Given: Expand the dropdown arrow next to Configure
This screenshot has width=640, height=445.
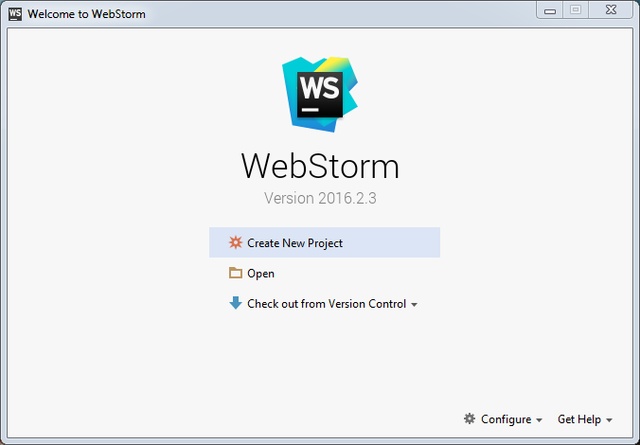Looking at the screenshot, I should click(539, 420).
